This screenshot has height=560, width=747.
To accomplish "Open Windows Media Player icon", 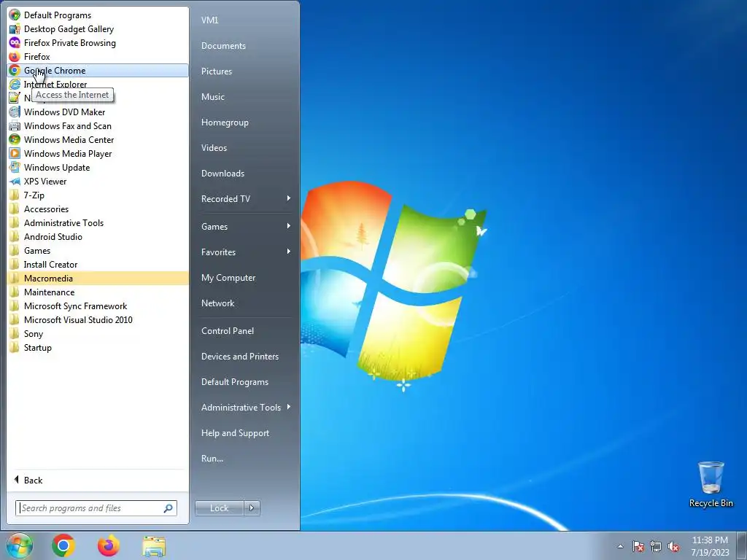I will coord(15,153).
